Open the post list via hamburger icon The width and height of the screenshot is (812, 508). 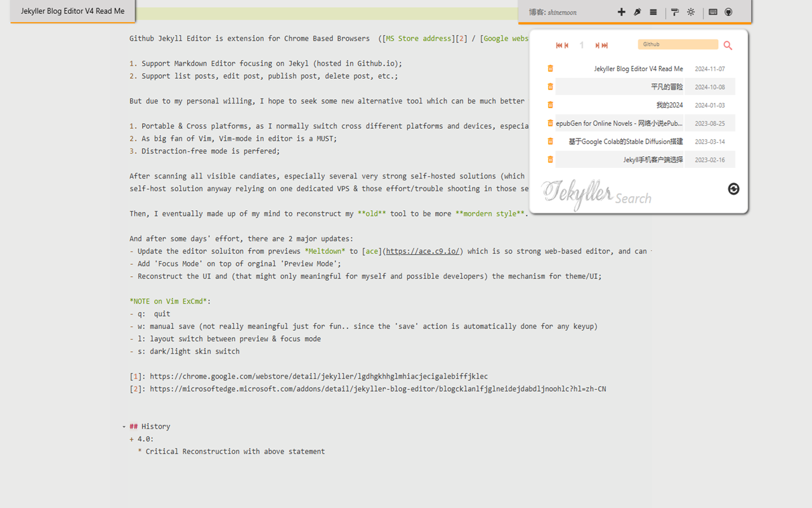[653, 11]
